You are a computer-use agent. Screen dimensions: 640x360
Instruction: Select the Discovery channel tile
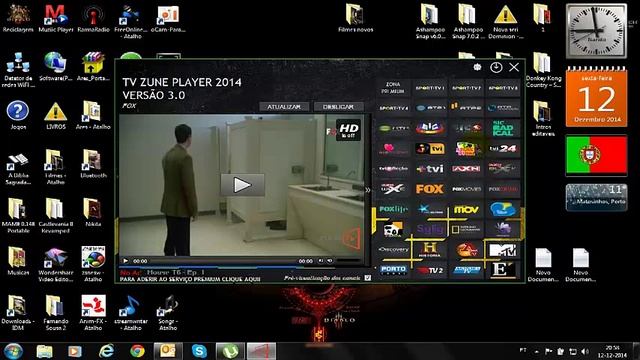click(x=393, y=250)
